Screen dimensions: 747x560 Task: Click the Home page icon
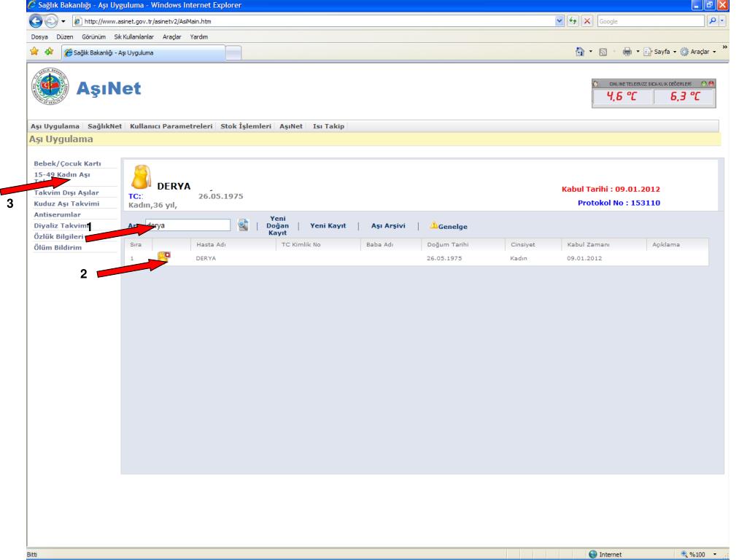(x=579, y=52)
